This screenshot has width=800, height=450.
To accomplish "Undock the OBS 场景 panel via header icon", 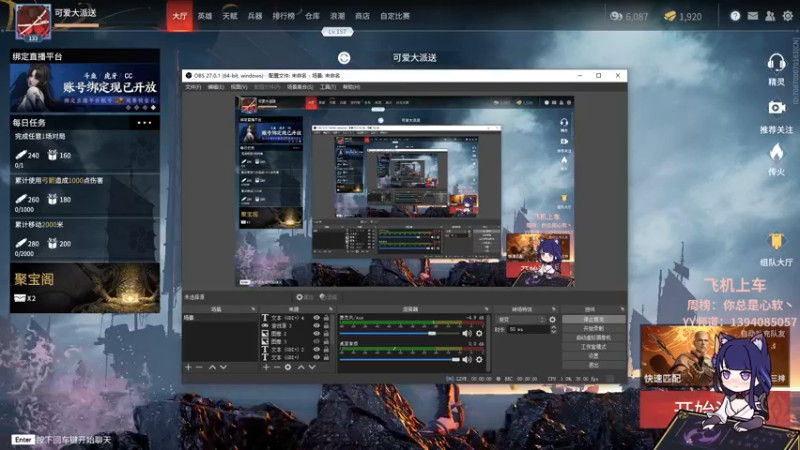I will [x=254, y=309].
